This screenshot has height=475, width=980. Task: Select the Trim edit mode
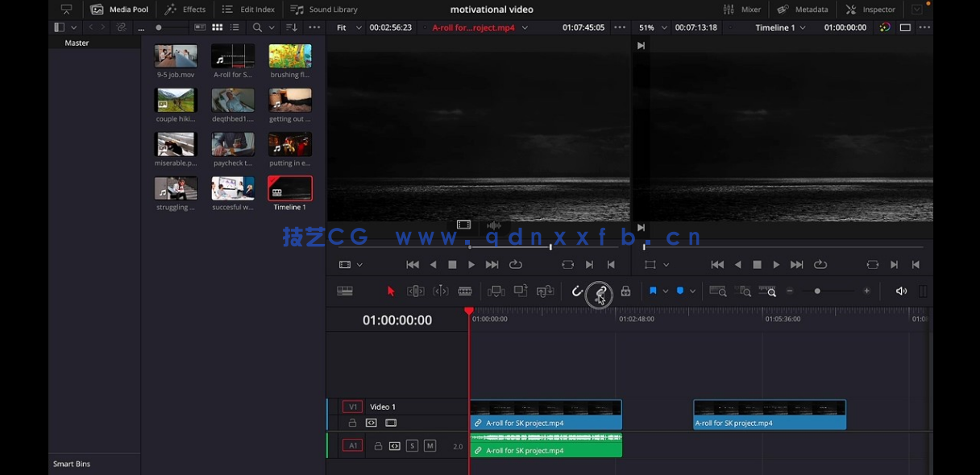click(415, 291)
